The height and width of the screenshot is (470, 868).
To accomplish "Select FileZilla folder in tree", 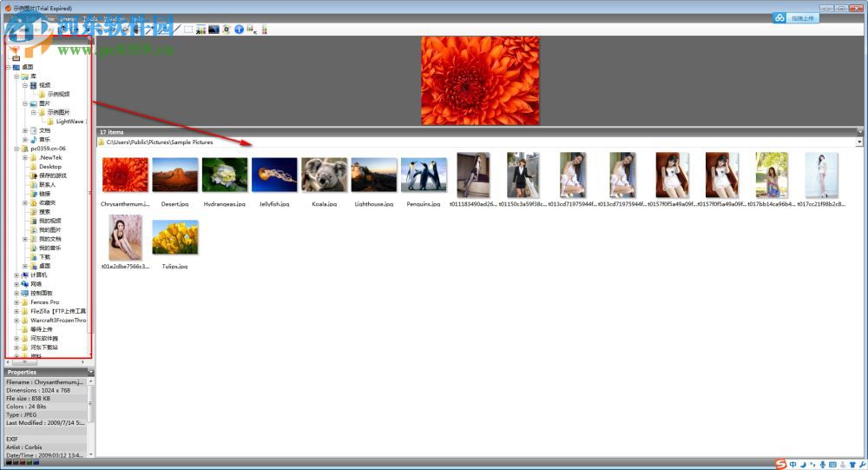I will (x=58, y=312).
